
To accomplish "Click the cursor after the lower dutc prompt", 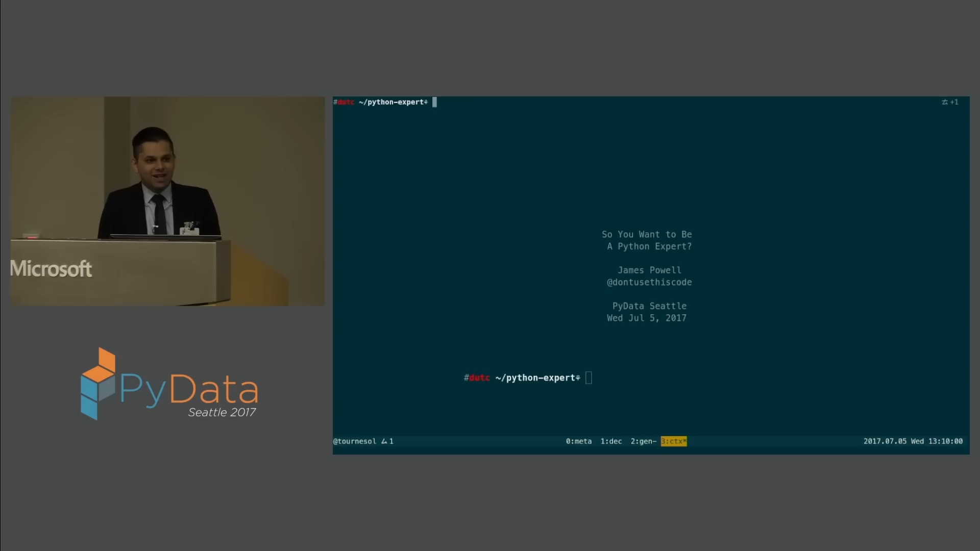I will pyautogui.click(x=590, y=378).
